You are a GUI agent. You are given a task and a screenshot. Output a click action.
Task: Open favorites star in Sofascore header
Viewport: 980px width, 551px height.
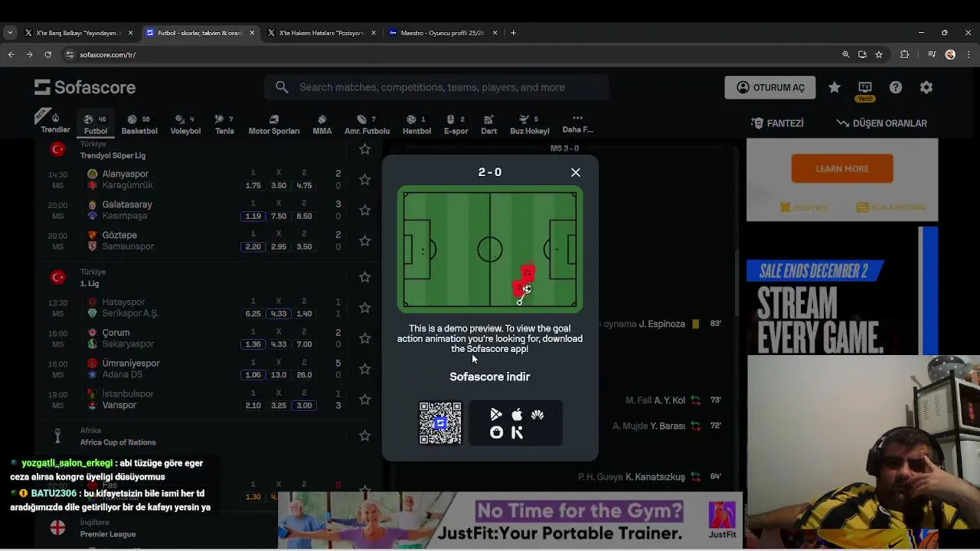pyautogui.click(x=835, y=87)
